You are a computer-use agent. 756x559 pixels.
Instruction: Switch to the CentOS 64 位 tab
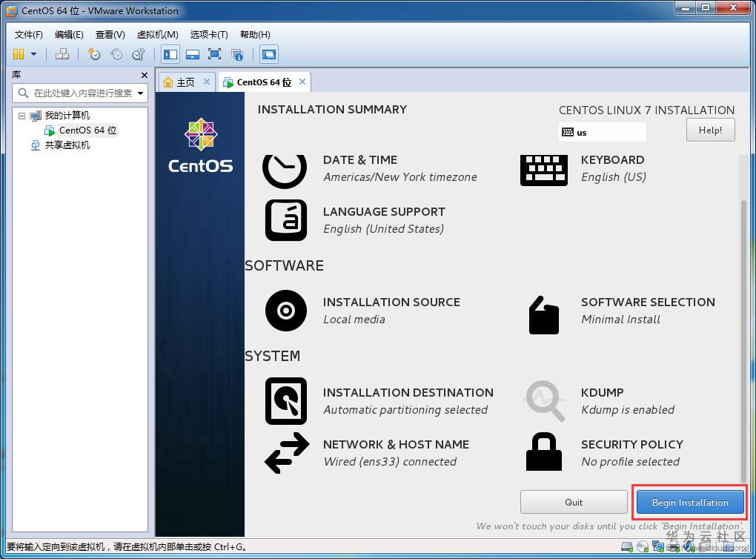(x=264, y=82)
